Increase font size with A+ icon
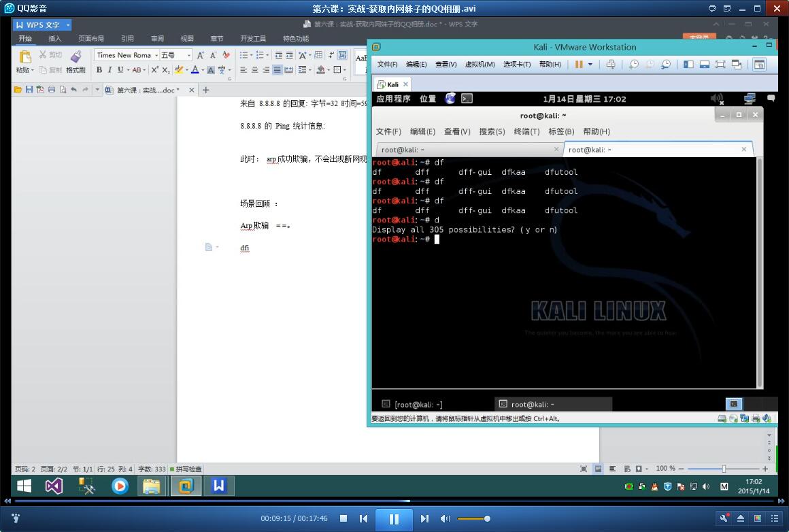The image size is (789, 532). (x=200, y=55)
